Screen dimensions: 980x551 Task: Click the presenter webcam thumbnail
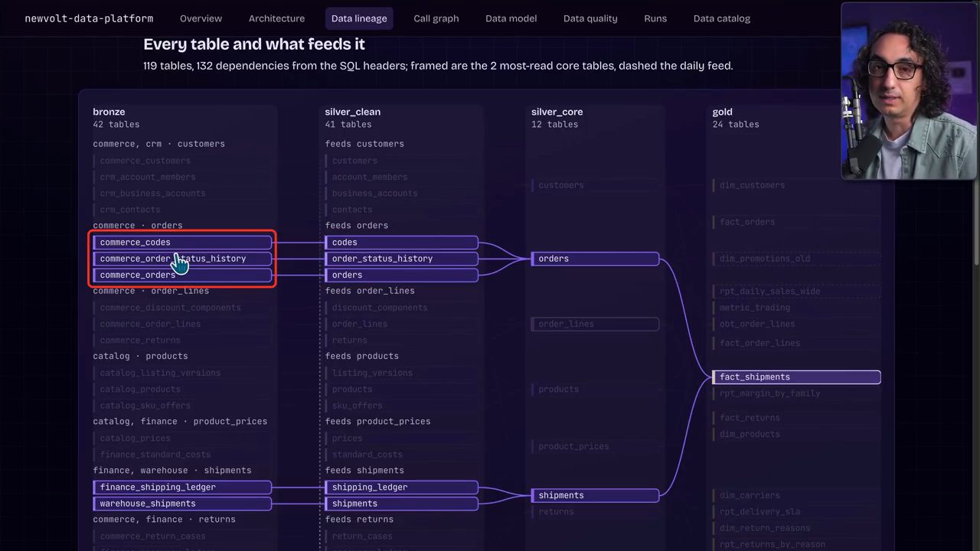[x=909, y=91]
